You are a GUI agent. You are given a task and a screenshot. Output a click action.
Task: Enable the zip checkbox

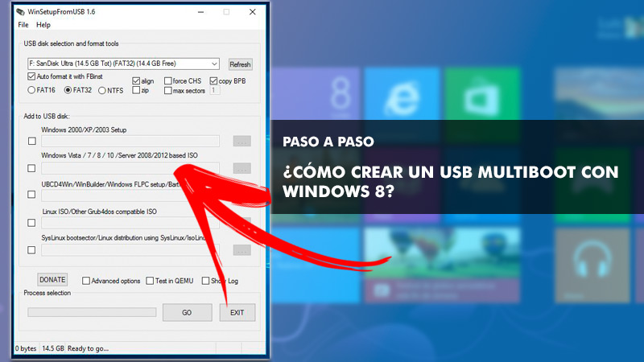tap(136, 90)
